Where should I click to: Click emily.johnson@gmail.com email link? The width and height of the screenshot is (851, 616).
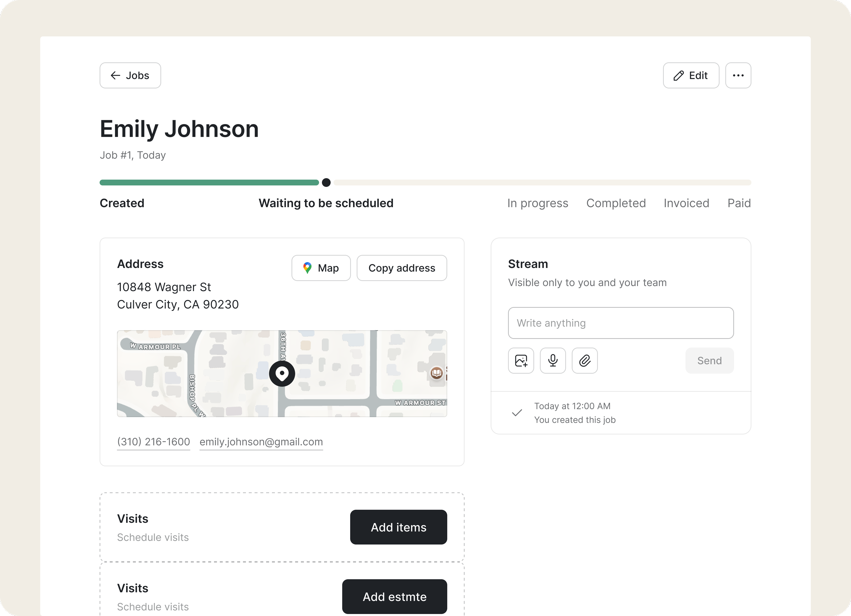[x=261, y=442]
